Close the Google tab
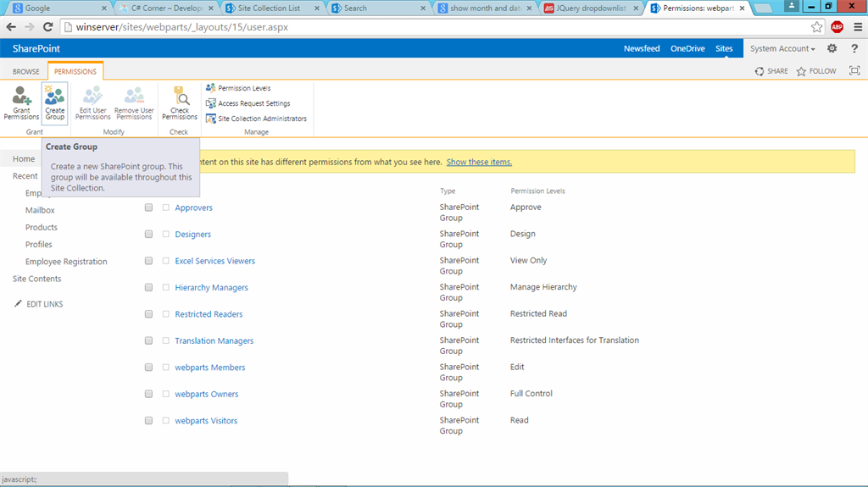868x487 pixels. click(x=104, y=8)
